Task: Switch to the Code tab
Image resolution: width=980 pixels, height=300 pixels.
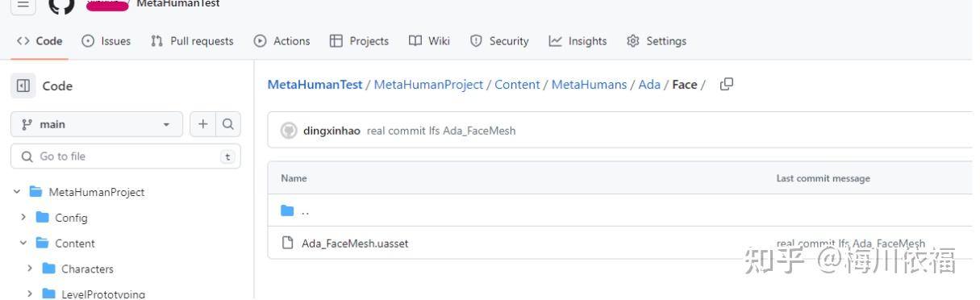Action: click(x=40, y=41)
